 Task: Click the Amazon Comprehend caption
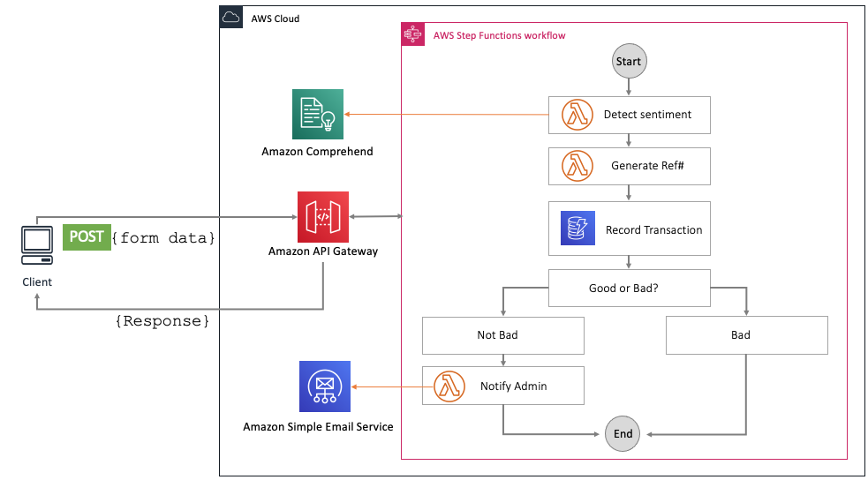317,152
